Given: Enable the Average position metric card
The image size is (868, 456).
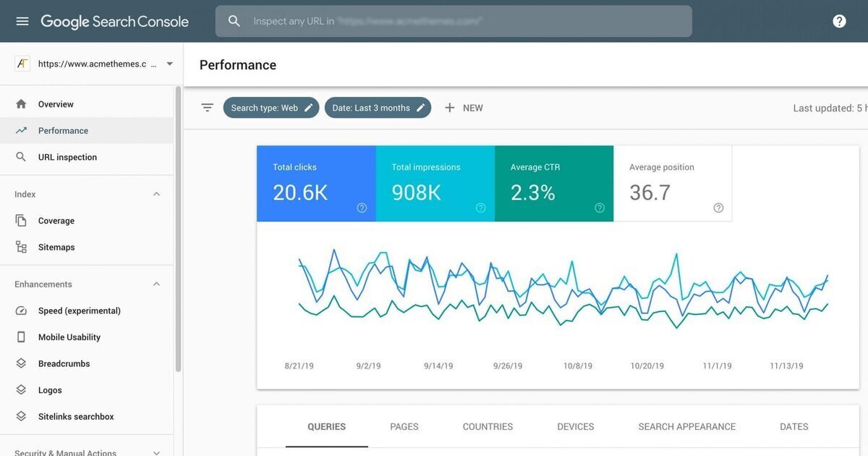Looking at the screenshot, I should click(673, 184).
